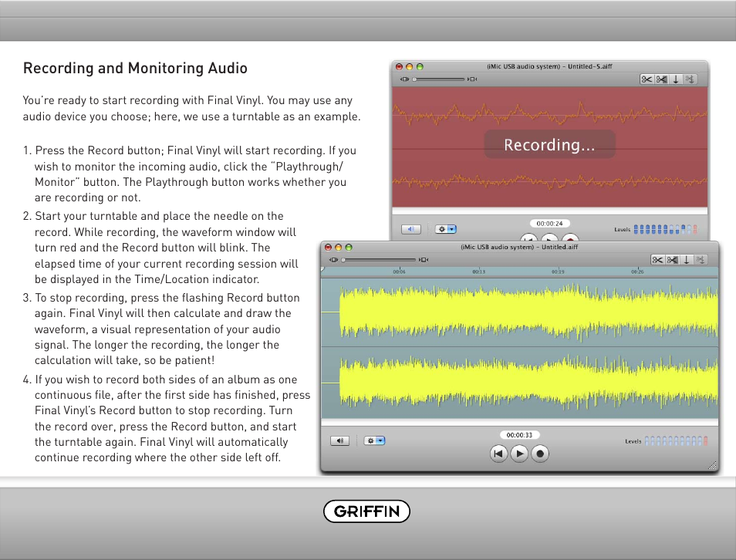Click the zoom-out icon in the Untitled-5.aiff window
Image resolution: width=736 pixels, height=560 pixels.
(404, 79)
